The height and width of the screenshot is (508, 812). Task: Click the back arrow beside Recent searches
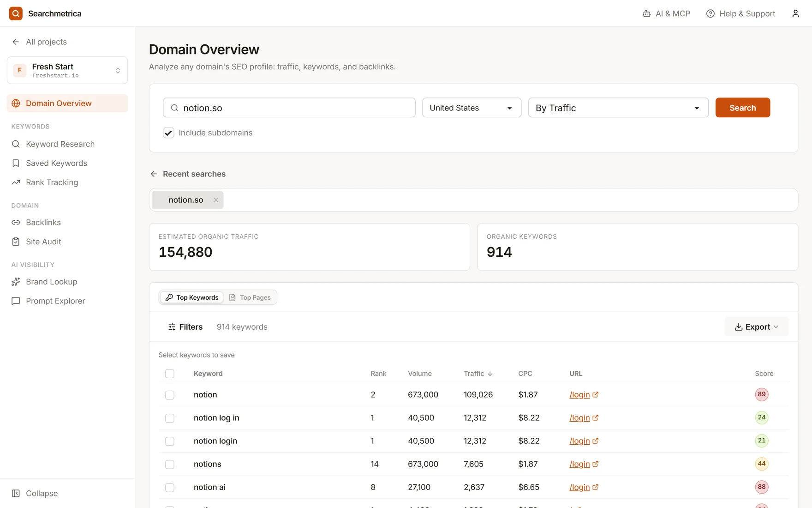pos(154,174)
